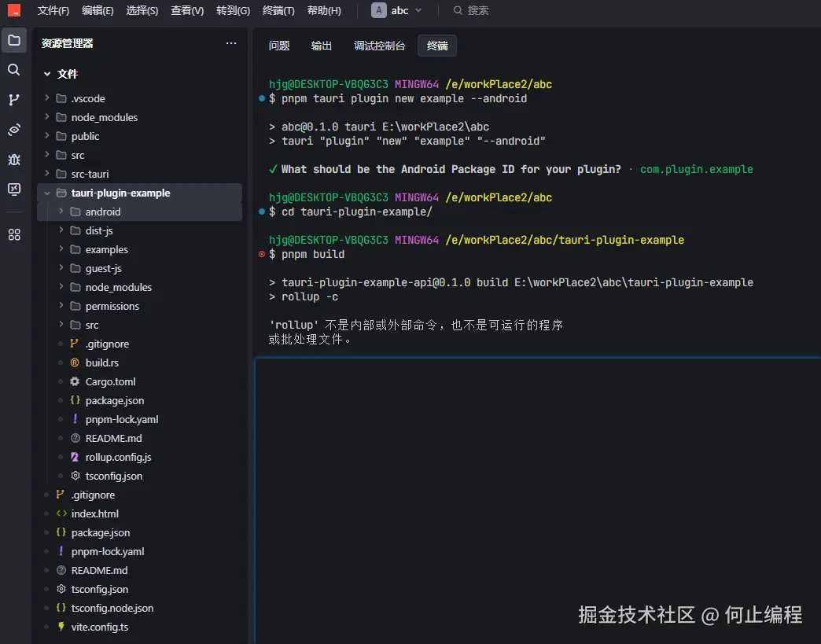821x644 pixels.
Task: Click the index.html code icon
Action: (61, 513)
